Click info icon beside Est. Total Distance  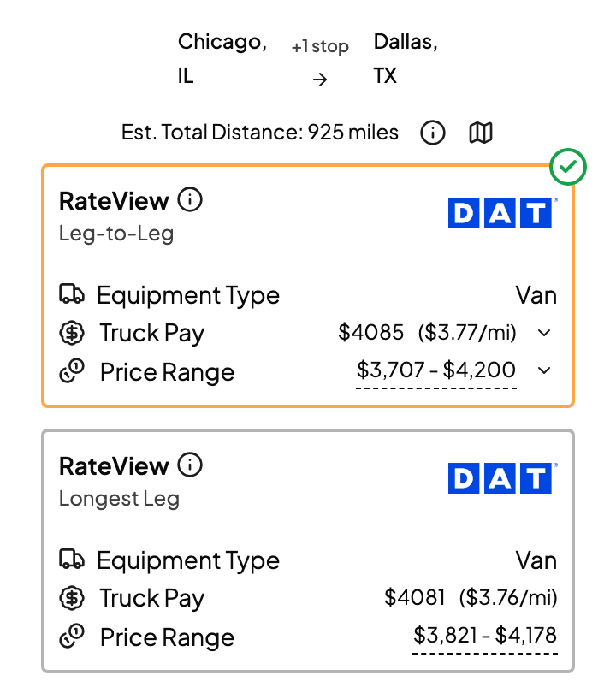pyautogui.click(x=433, y=133)
